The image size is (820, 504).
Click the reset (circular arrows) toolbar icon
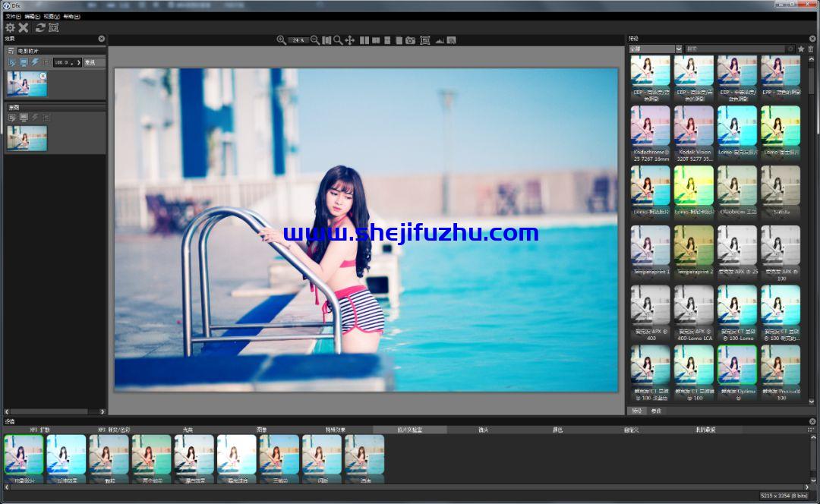click(40, 28)
